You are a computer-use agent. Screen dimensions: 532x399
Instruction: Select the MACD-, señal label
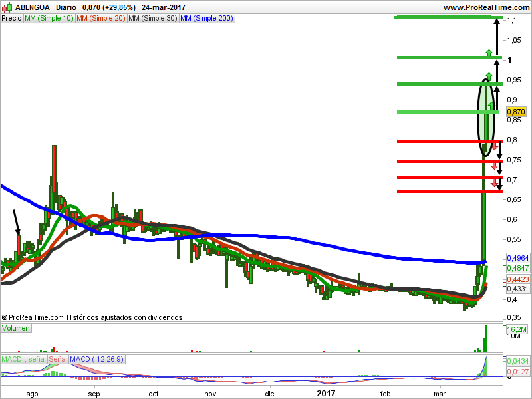tap(24, 359)
